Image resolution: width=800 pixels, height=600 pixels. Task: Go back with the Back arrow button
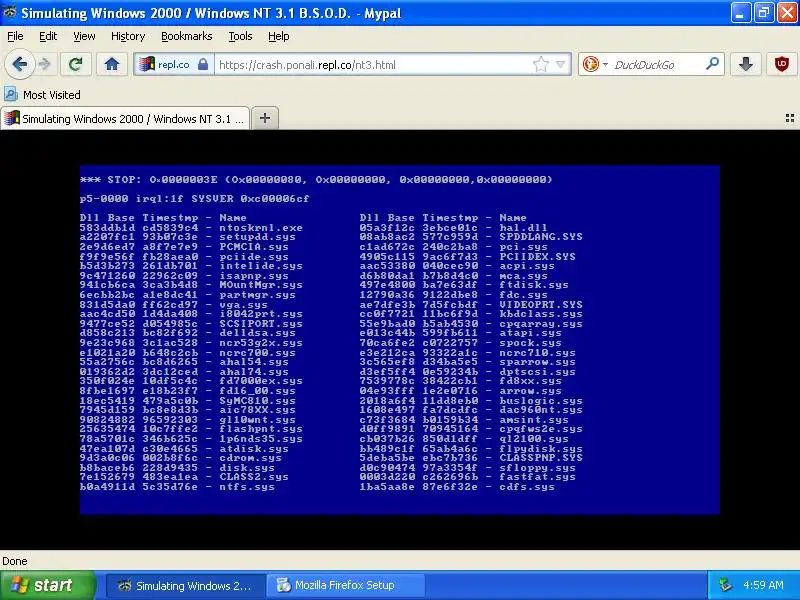tap(19, 64)
